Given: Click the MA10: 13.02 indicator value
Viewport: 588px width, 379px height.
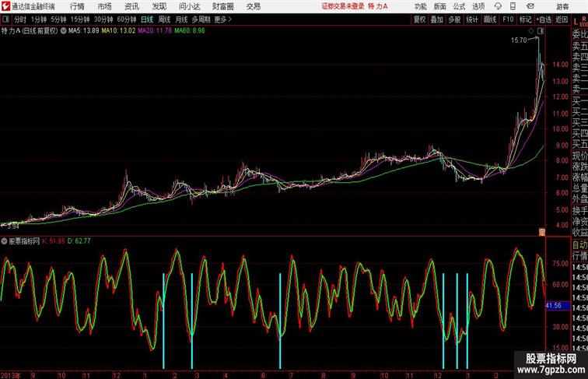Looking at the screenshot, I should tap(118, 31).
